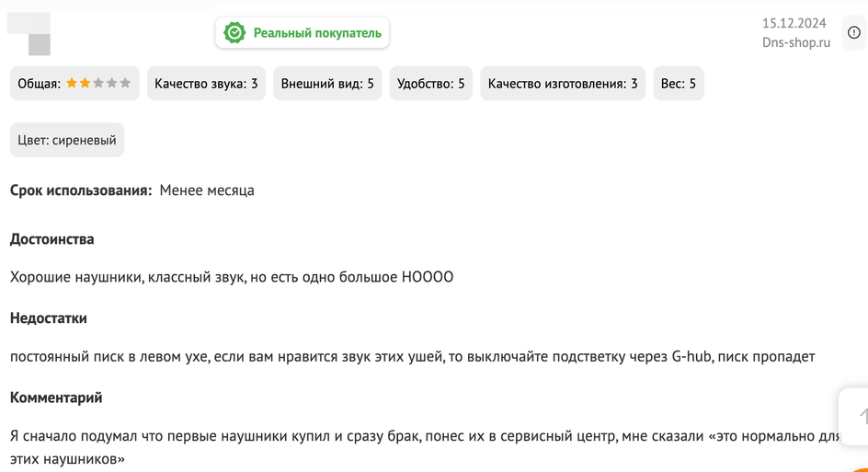Click the 'Вес: 5' rating chip
Viewport: 868px width, 472px height.
[x=679, y=84]
